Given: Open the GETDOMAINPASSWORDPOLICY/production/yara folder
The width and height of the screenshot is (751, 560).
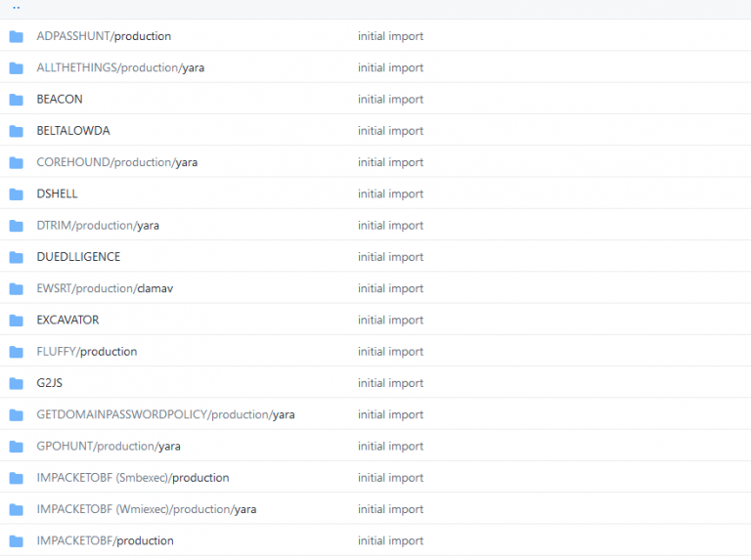Looking at the screenshot, I should 165,414.
